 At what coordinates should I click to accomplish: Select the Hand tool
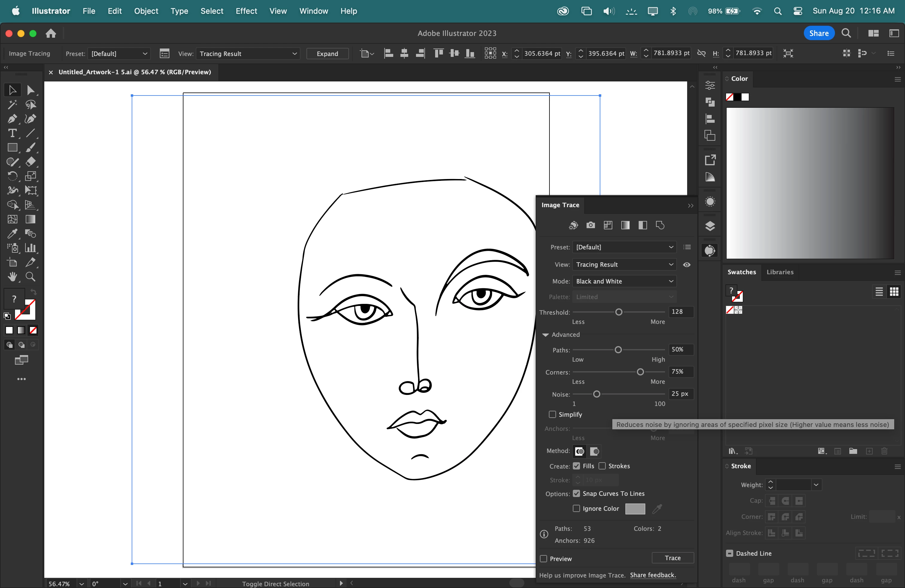pos(12,277)
